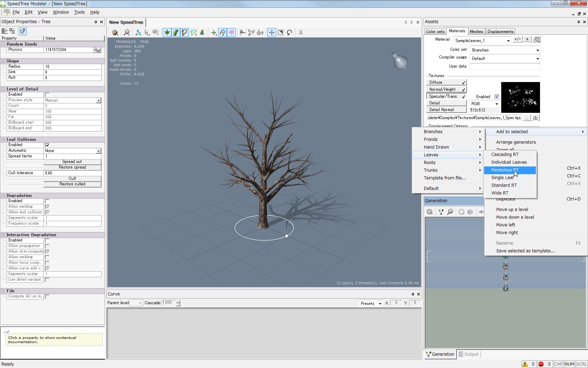Click the pink tree icon in toolbar
588x368 pixels.
pos(231,33)
